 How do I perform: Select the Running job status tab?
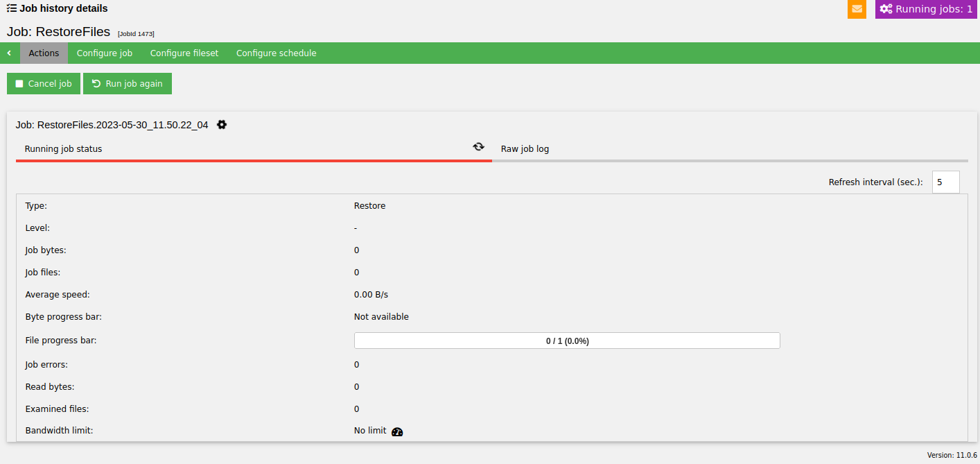coord(64,149)
